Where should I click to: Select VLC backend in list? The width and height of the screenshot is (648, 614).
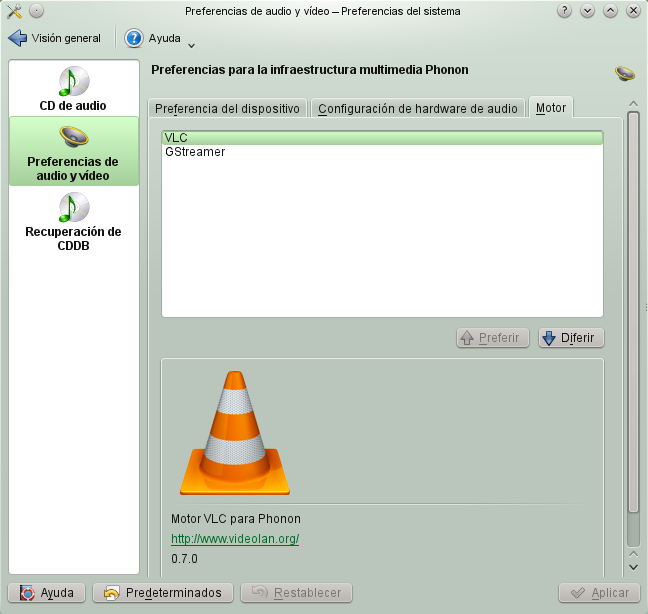pyautogui.click(x=382, y=138)
